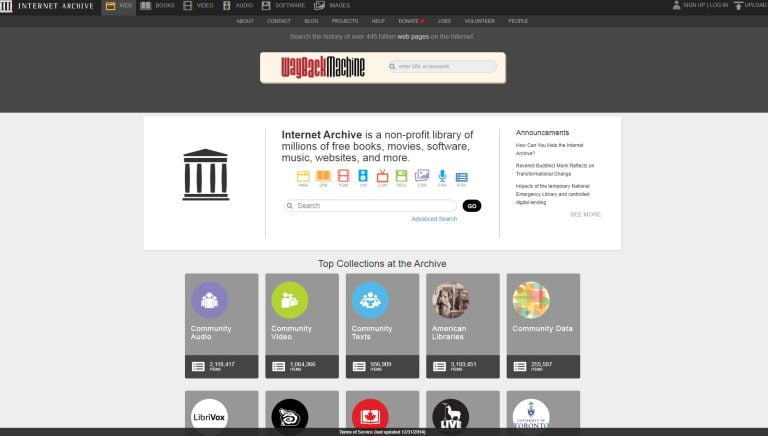This screenshot has width=768, height=436.
Task: Click the Internet Archive logo in top bar
Action: pos(47,6)
